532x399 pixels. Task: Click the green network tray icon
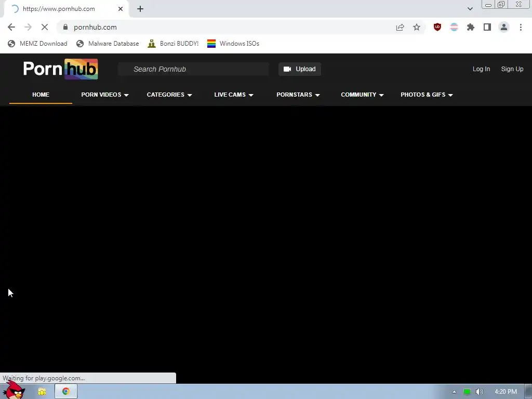click(x=467, y=392)
